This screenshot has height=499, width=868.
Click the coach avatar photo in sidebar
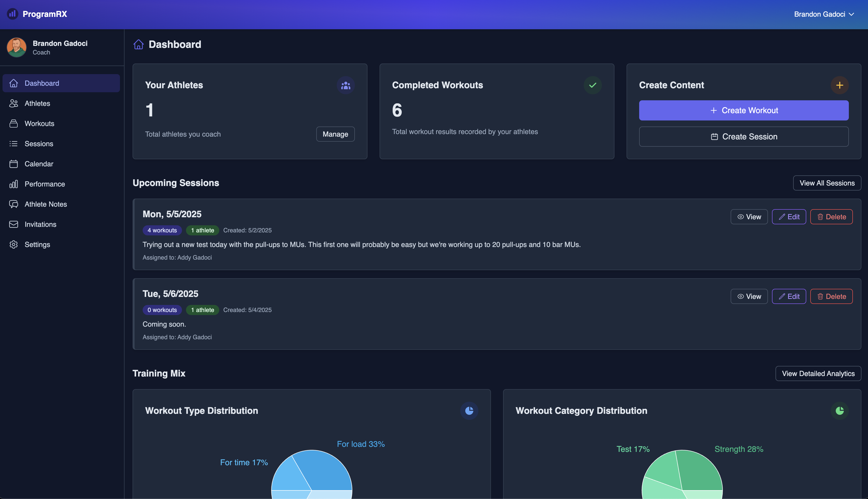16,47
